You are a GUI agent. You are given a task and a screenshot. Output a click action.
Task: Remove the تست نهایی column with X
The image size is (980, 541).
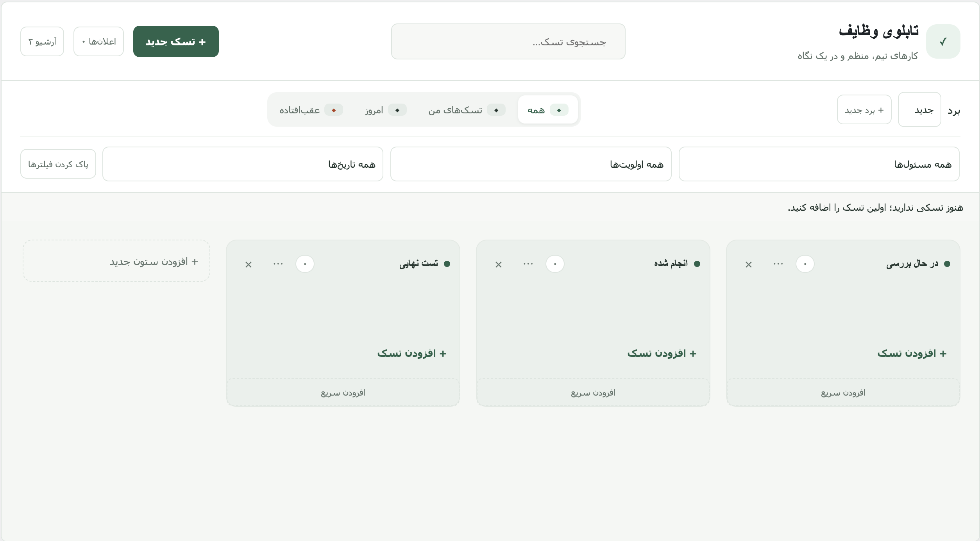(248, 264)
